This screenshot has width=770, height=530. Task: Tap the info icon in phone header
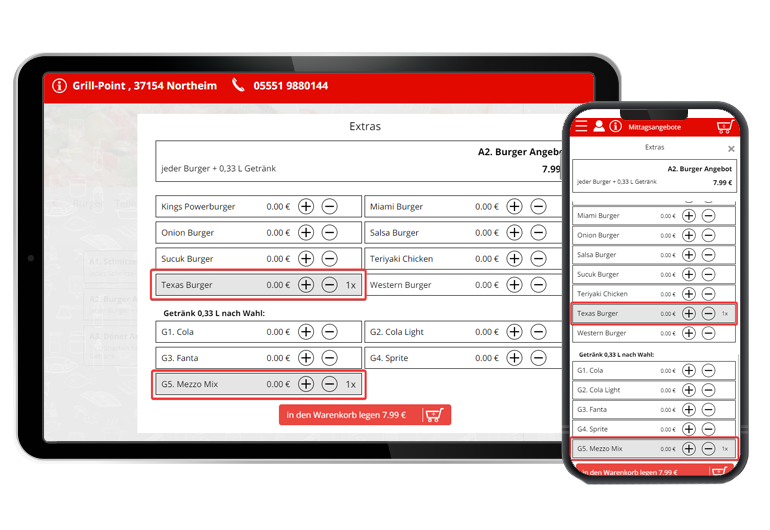coord(615,126)
